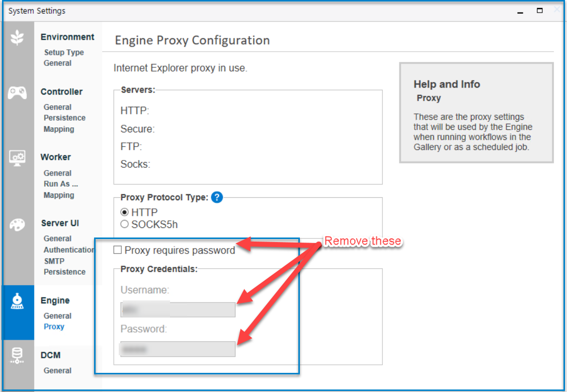Open Mapping under Worker

(x=59, y=195)
